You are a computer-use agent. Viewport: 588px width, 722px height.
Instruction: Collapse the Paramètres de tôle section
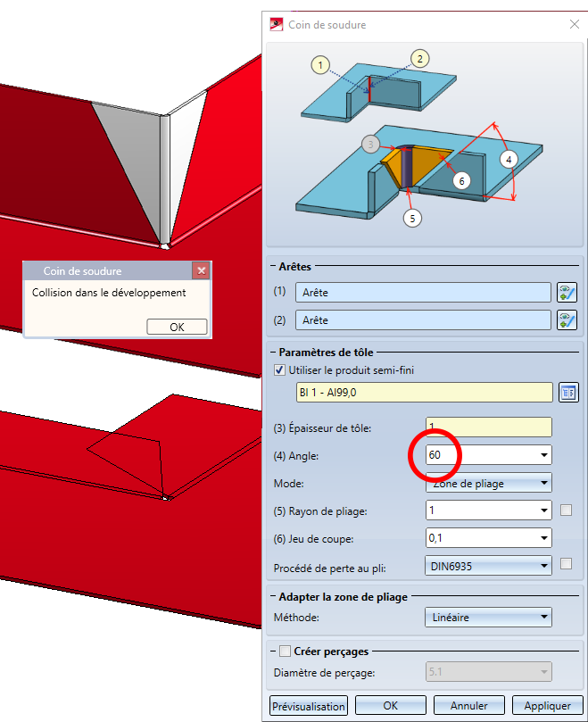point(273,353)
